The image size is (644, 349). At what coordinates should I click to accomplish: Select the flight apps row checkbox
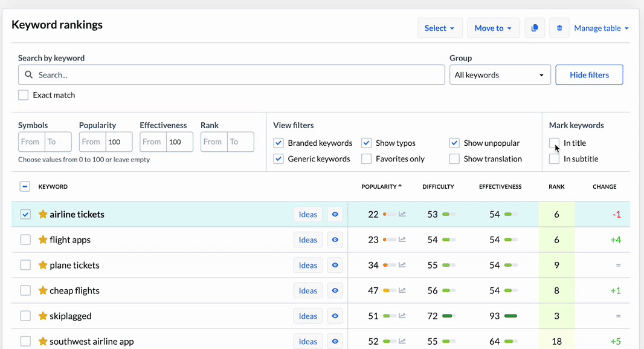(x=25, y=240)
